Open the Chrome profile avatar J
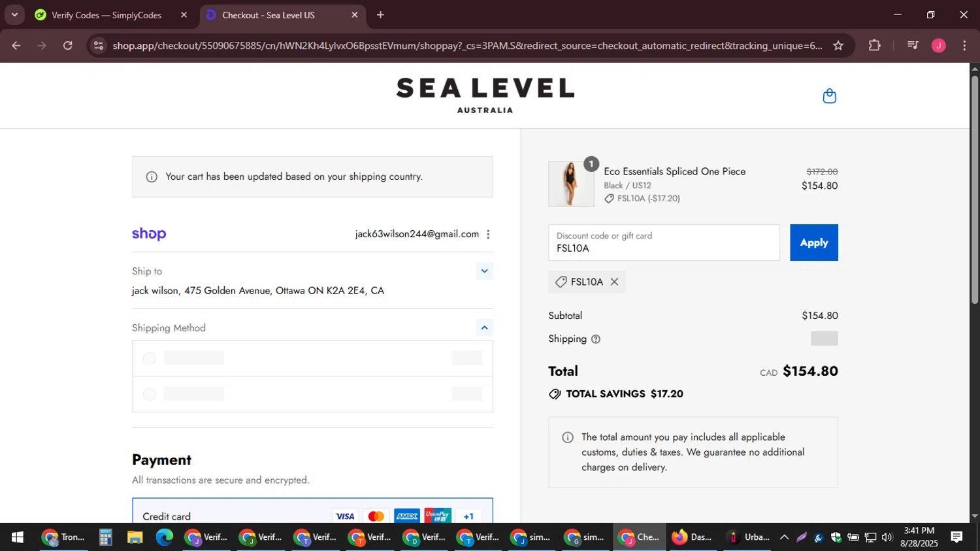980x551 pixels. pyautogui.click(x=939, y=46)
